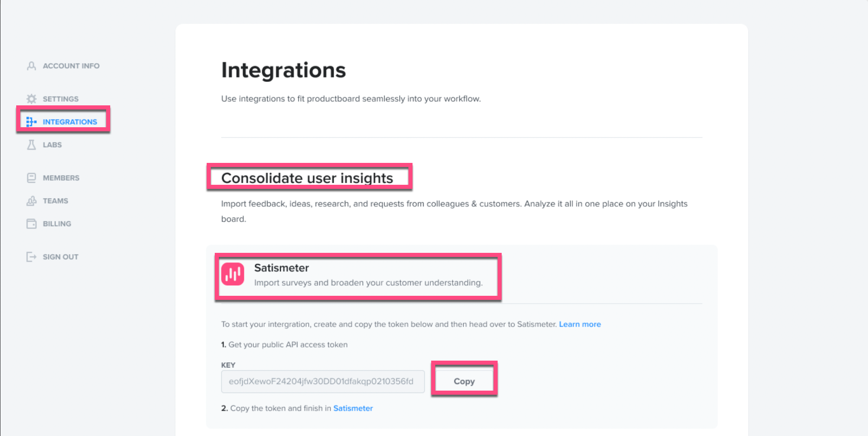Click the Billing card icon
868x436 pixels.
[31, 223]
